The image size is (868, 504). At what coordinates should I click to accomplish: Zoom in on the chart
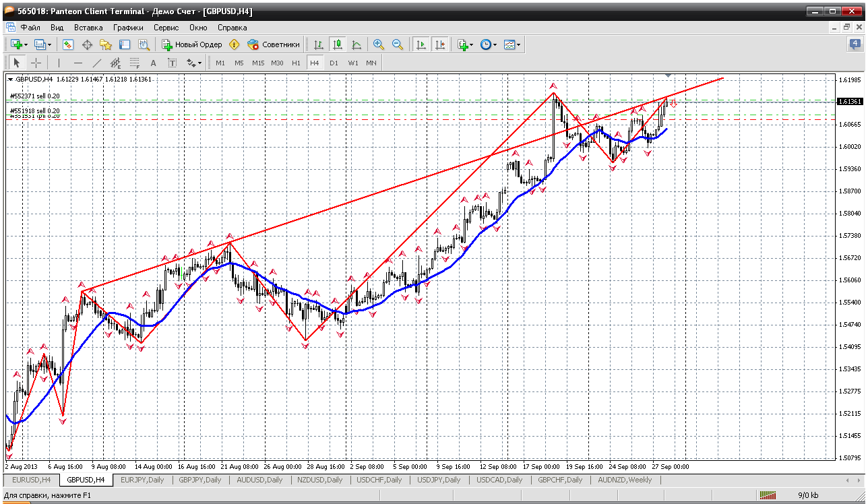(379, 44)
